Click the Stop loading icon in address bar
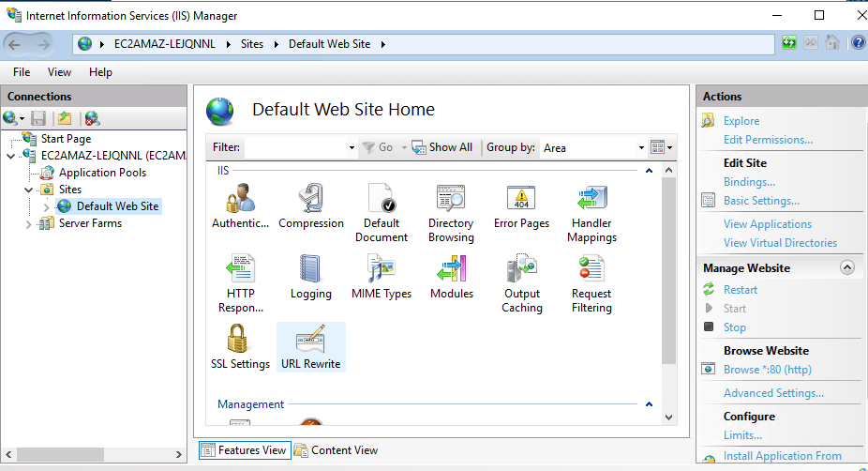The image size is (868, 471). (x=811, y=42)
